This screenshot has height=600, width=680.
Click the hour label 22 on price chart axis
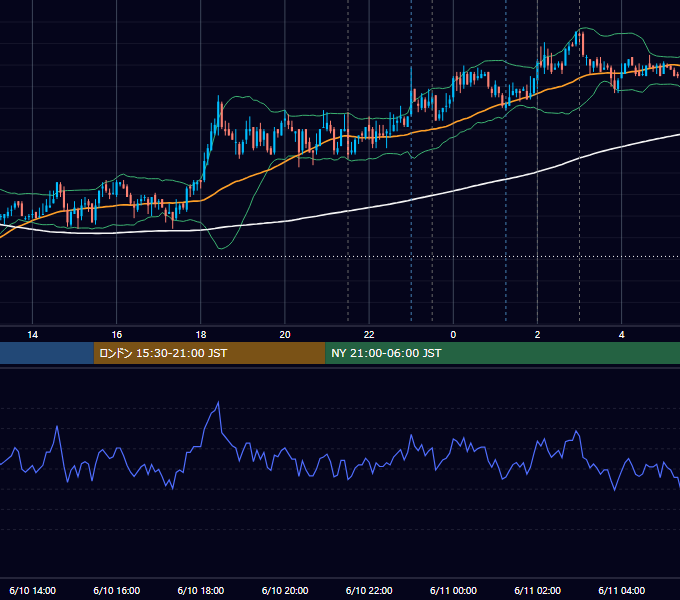pyautogui.click(x=369, y=335)
